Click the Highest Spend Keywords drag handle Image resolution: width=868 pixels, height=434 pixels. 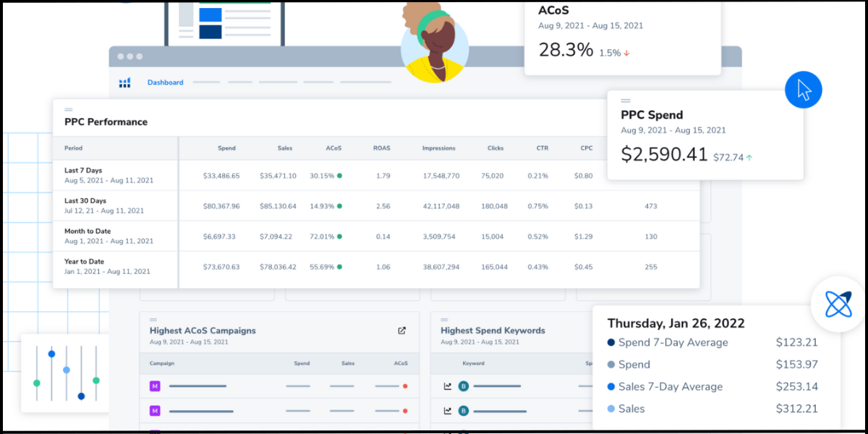click(x=445, y=319)
